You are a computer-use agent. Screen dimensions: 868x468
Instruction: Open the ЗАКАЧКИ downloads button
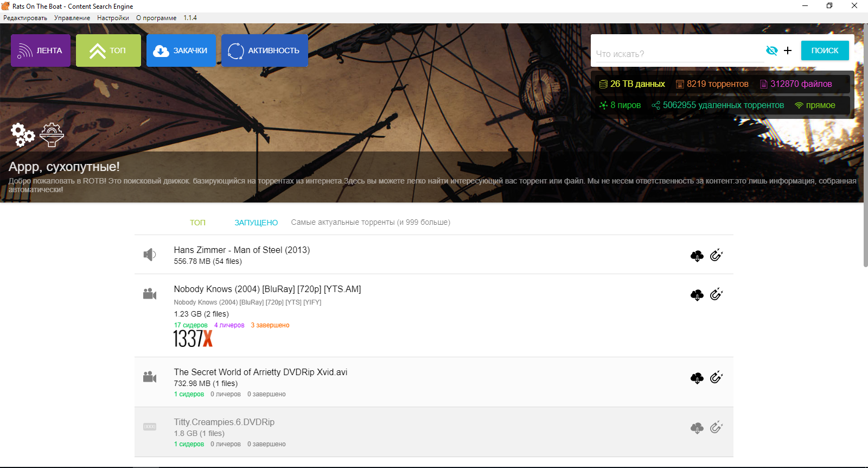(181, 50)
